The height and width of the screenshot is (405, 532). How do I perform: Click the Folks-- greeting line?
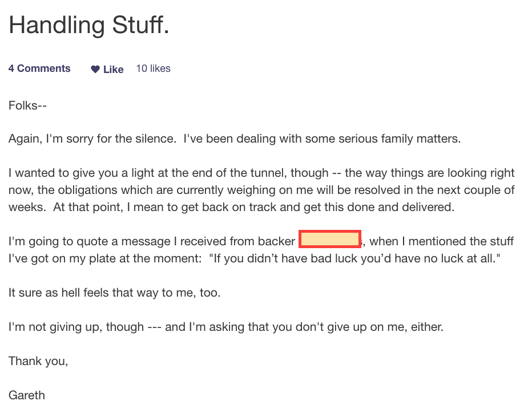27,106
